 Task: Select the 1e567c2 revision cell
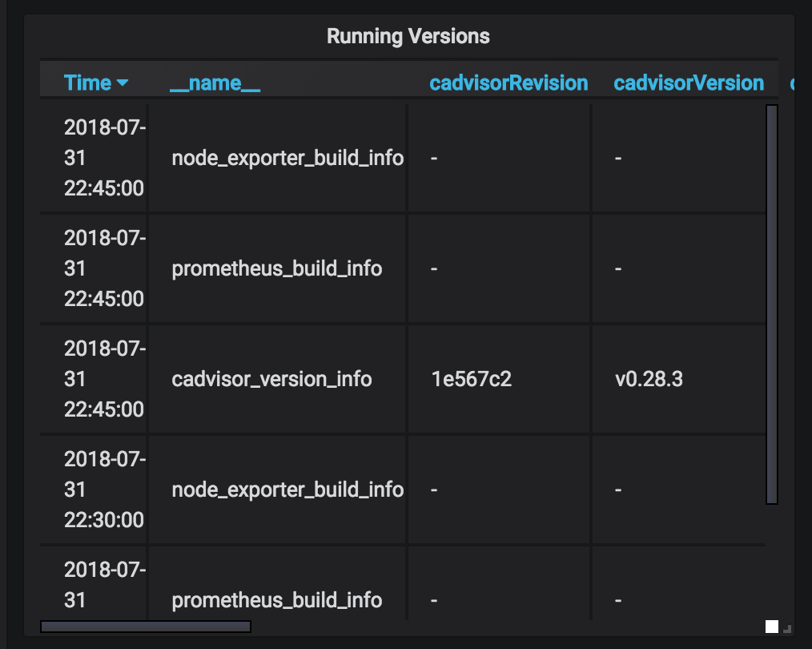click(471, 379)
